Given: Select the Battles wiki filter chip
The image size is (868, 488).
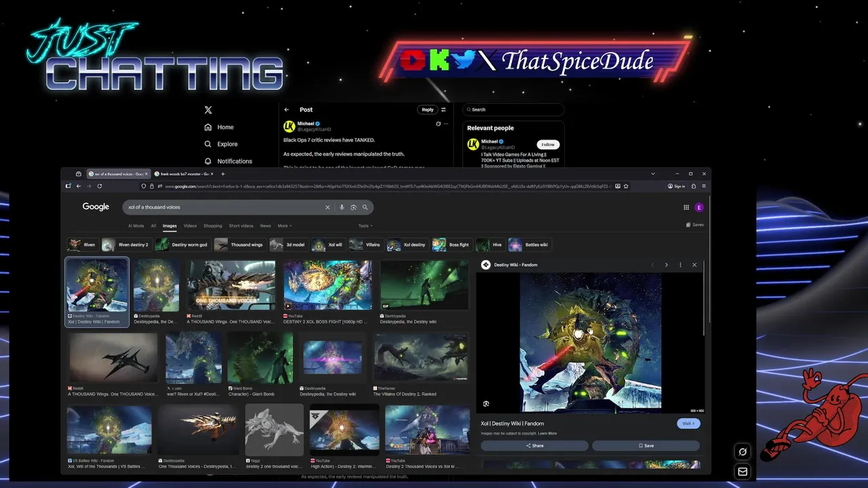Looking at the screenshot, I should [x=529, y=245].
